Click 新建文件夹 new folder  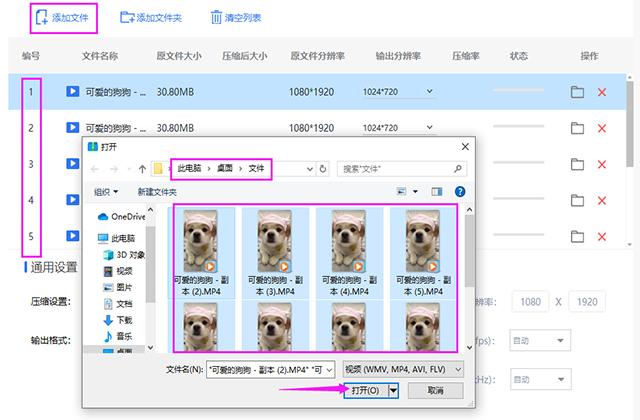pos(157,192)
